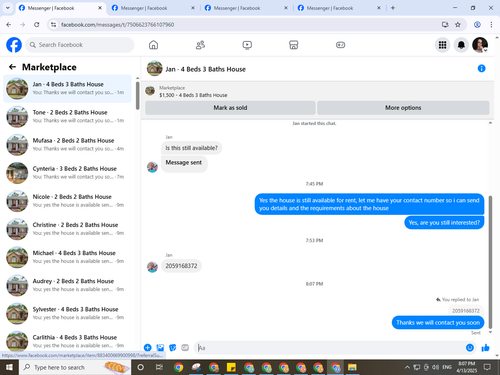The width and height of the screenshot is (500, 375).
Task: Close the first Messenger tab
Action: pos(100,8)
